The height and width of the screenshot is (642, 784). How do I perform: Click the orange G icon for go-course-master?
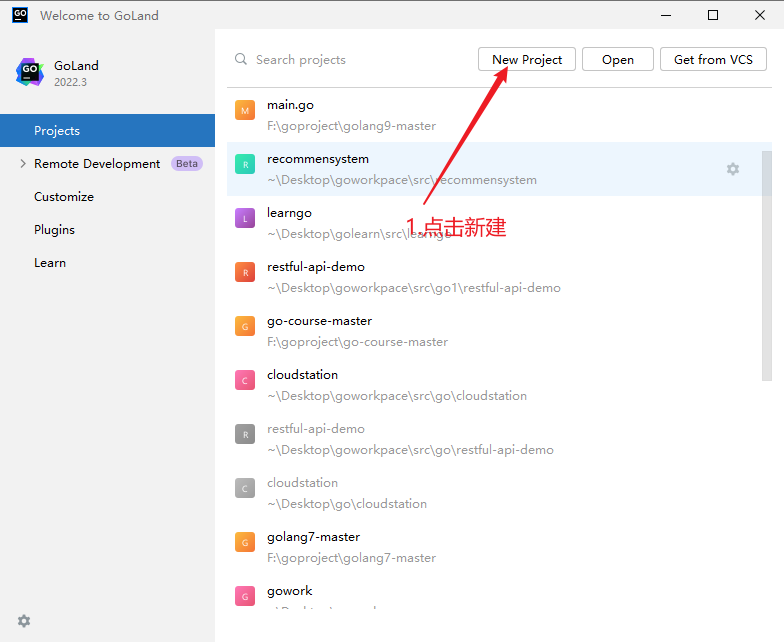tap(245, 326)
